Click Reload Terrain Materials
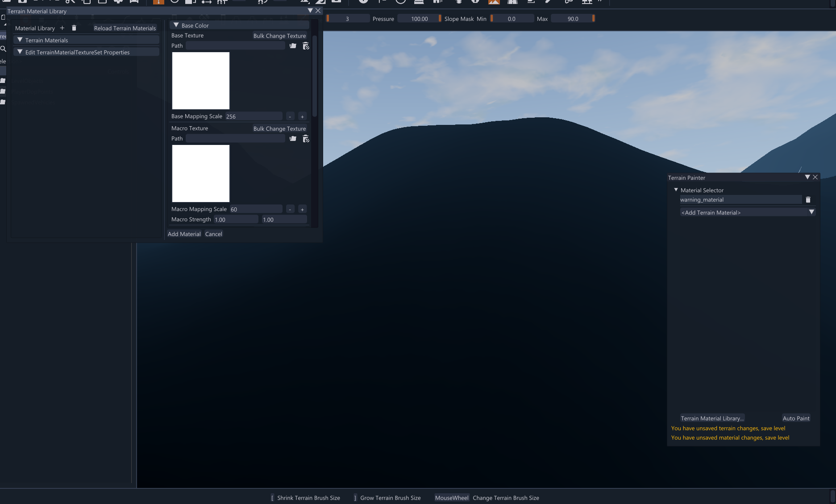836x504 pixels. 125,28
